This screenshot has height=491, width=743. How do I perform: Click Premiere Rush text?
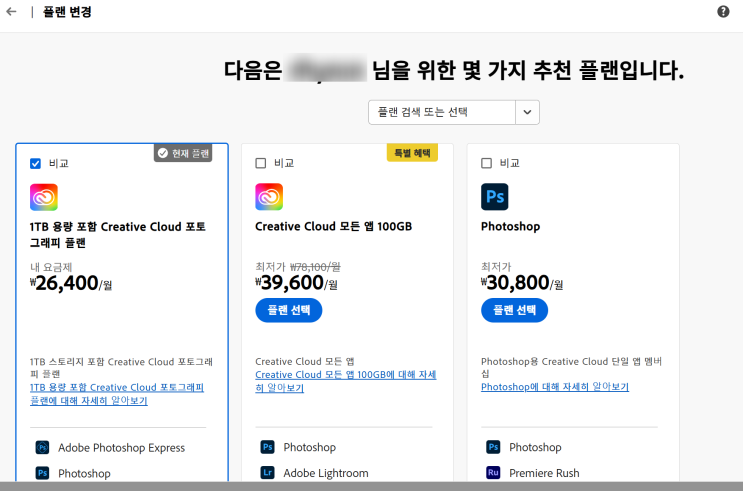[544, 473]
